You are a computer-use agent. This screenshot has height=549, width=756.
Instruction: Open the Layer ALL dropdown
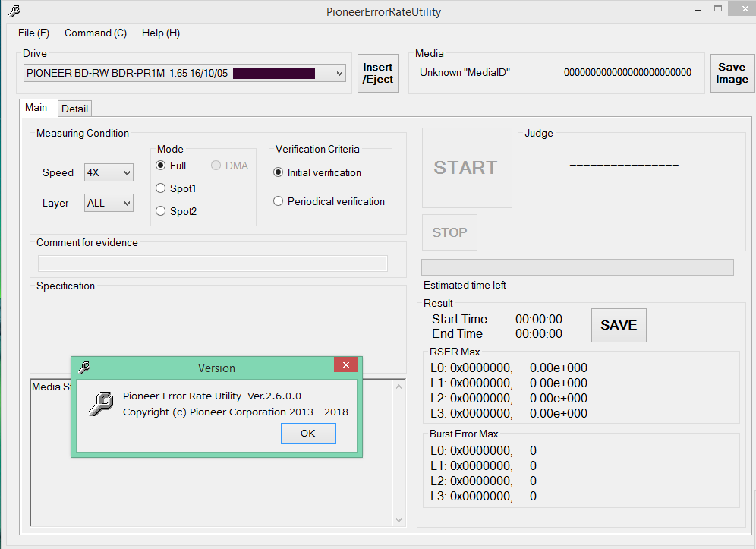click(109, 203)
